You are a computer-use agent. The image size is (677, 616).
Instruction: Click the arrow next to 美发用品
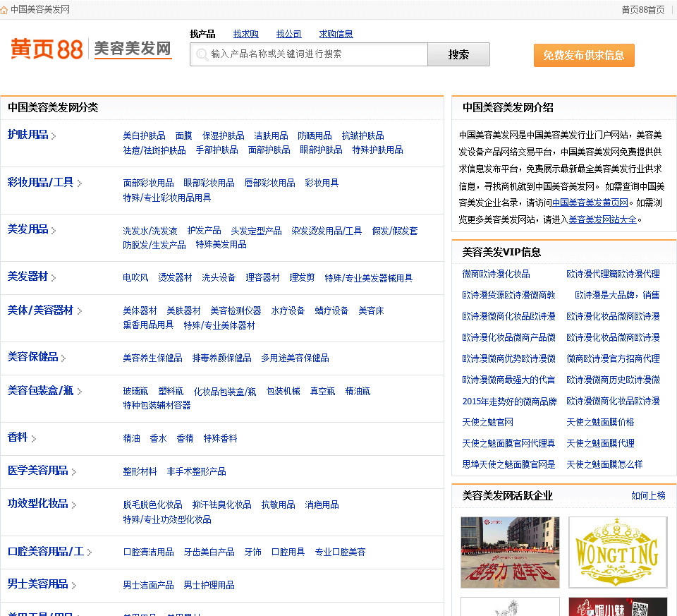pyautogui.click(x=54, y=231)
